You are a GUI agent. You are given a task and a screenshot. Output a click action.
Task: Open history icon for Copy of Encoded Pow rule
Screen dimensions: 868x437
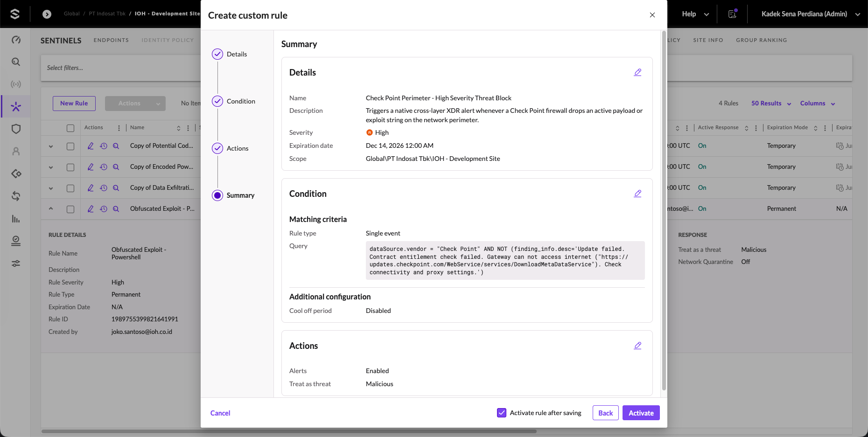(x=104, y=167)
